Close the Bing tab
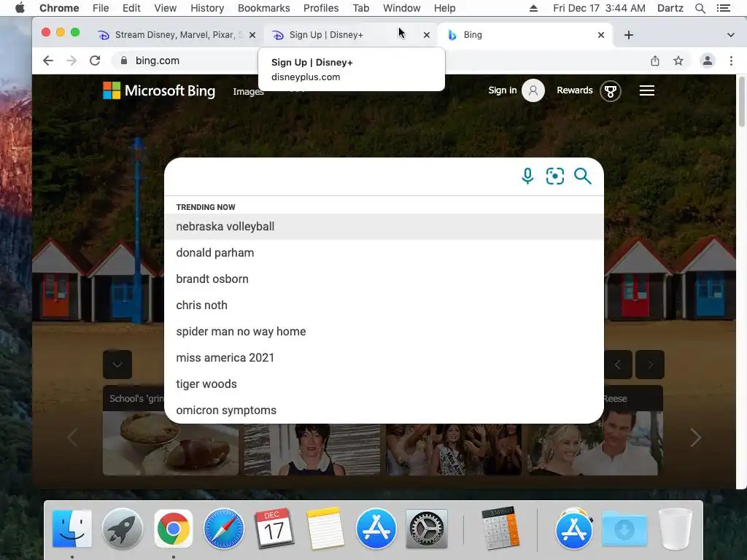The height and width of the screenshot is (560, 747). [601, 35]
